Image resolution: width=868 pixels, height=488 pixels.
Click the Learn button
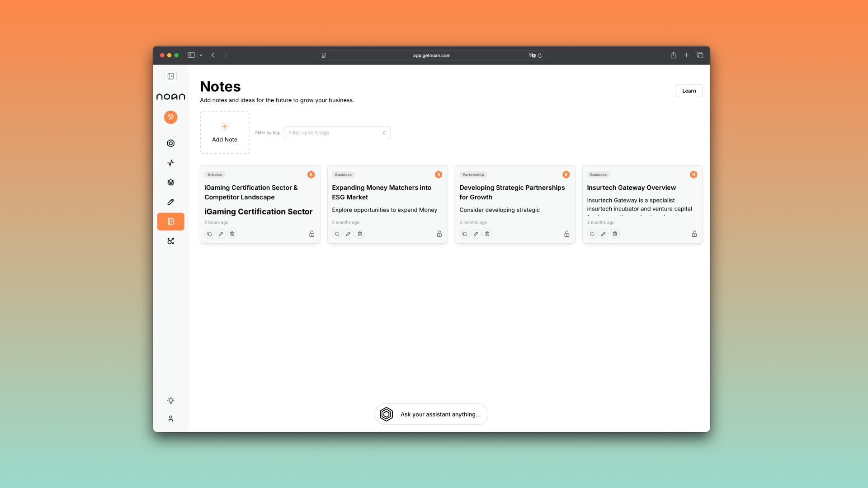(689, 91)
